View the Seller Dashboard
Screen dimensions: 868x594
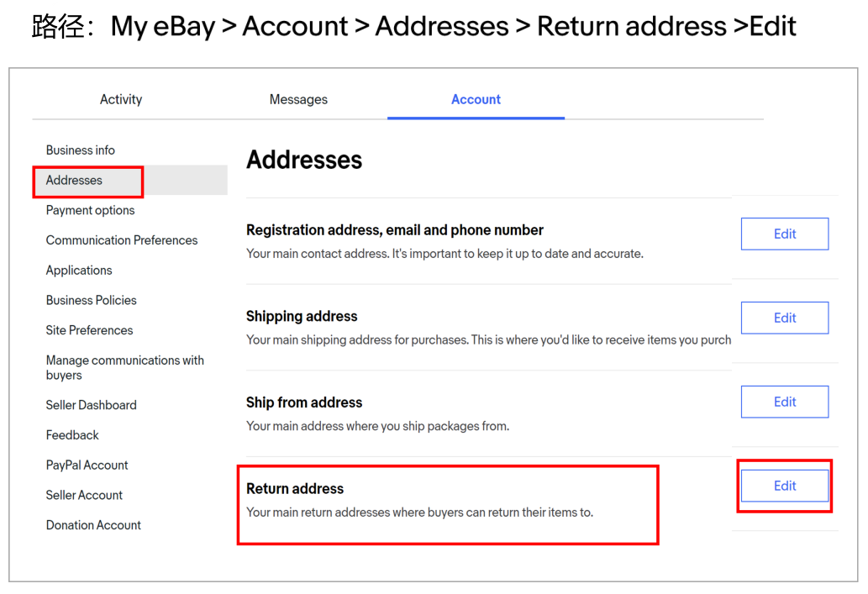point(91,405)
